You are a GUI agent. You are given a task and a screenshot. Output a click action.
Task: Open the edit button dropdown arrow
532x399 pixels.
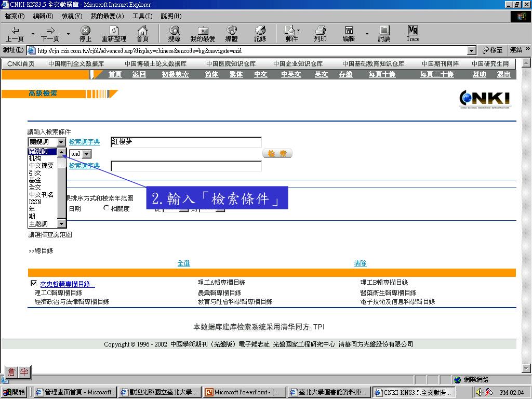click(x=367, y=34)
